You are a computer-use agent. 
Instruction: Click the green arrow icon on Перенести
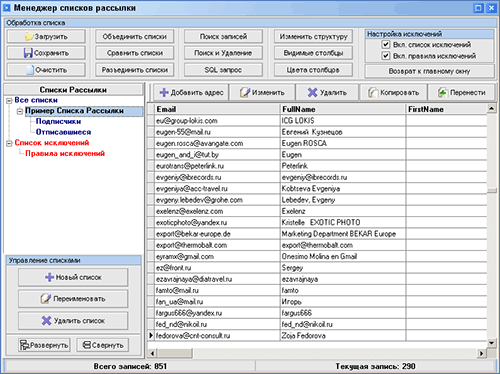click(442, 92)
